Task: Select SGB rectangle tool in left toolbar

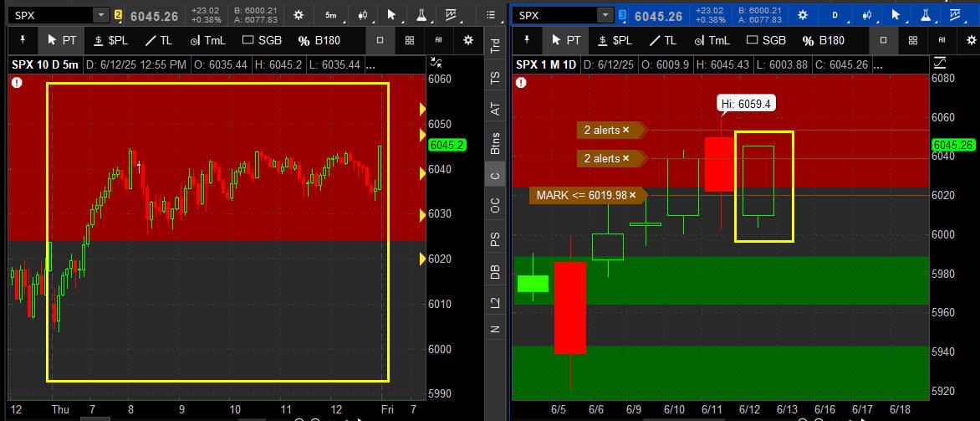Action: (x=262, y=40)
